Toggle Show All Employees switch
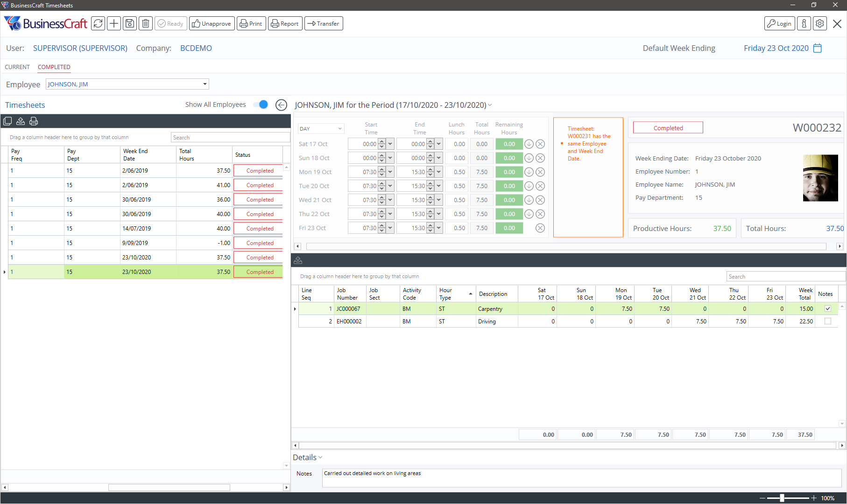This screenshot has height=504, width=847. (x=261, y=105)
